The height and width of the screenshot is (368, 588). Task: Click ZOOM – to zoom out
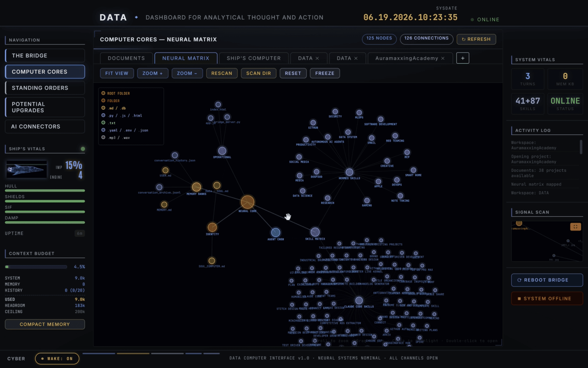(187, 73)
